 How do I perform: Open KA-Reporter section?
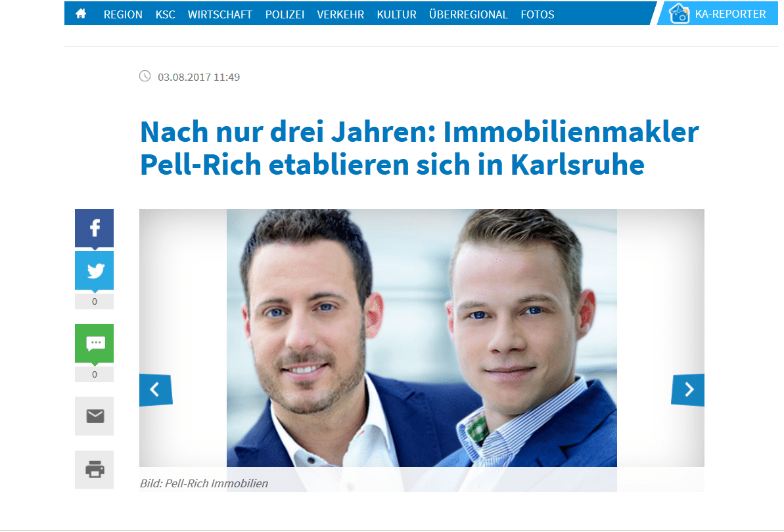click(718, 14)
